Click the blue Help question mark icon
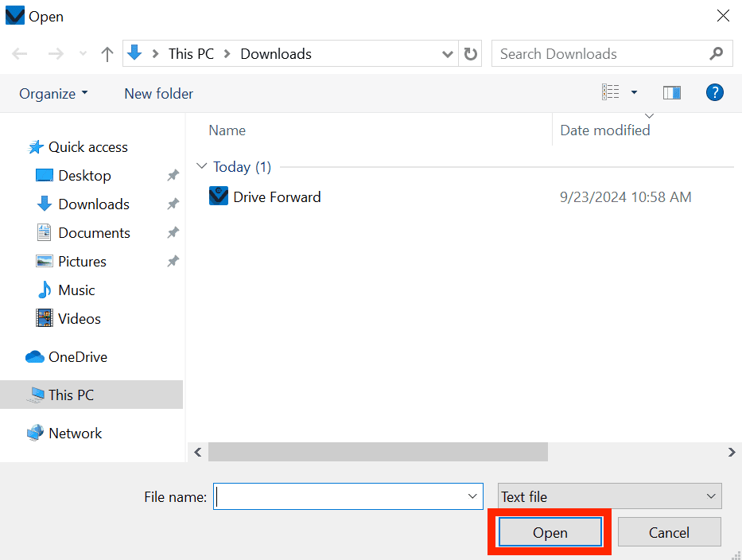Screen dimensions: 742x560 [x=714, y=92]
